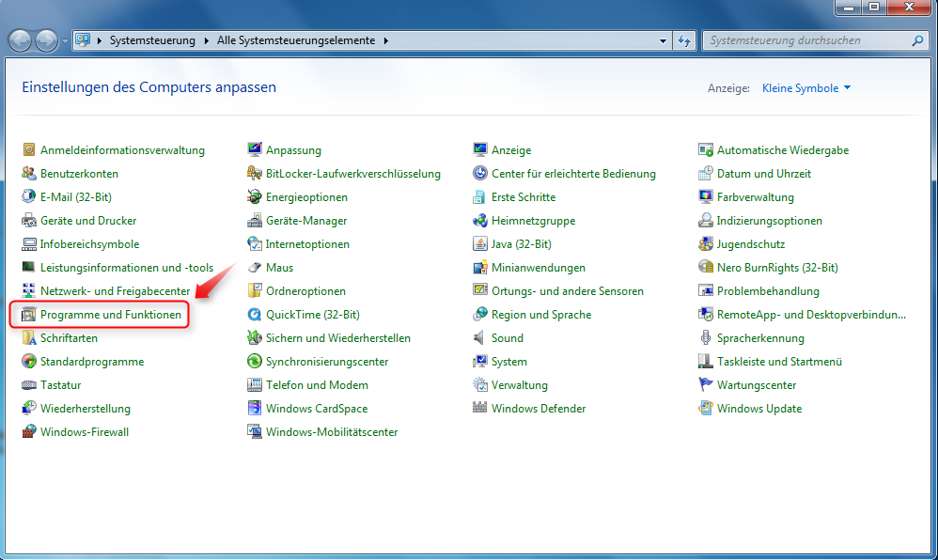
Task: Select the Geräte-Manager icon
Action: click(x=255, y=220)
